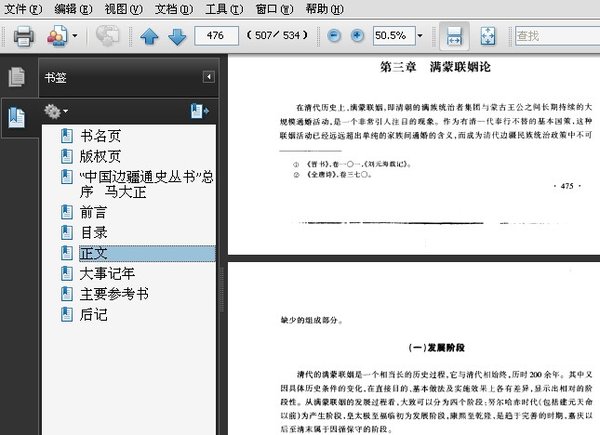Open the "中国边疆通史丛书"总序 马大正 bookmark
The height and width of the screenshot is (435, 600).
pos(146,184)
